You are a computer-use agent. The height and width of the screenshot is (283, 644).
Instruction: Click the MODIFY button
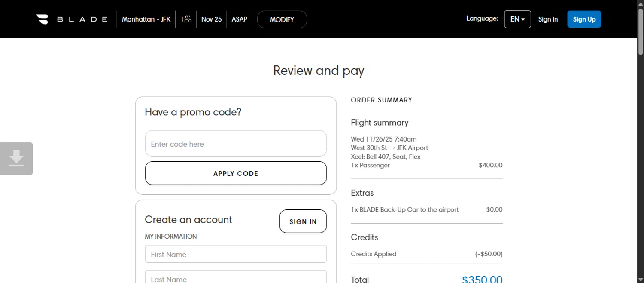click(282, 19)
